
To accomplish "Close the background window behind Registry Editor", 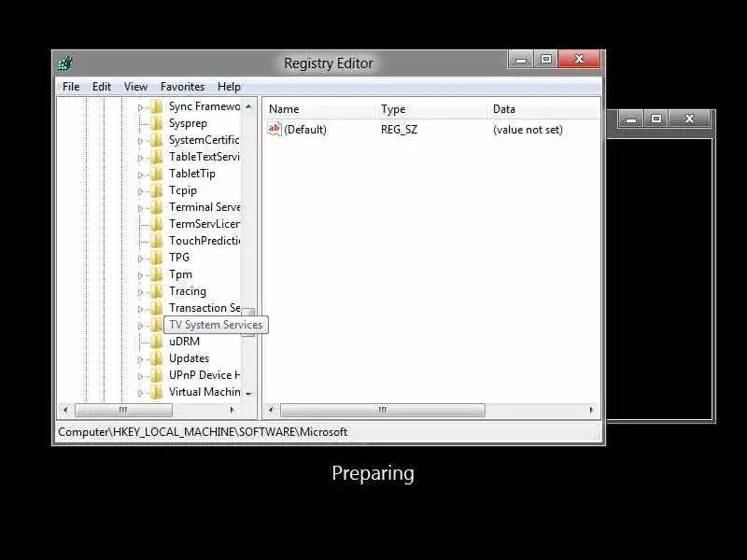I will pos(689,119).
